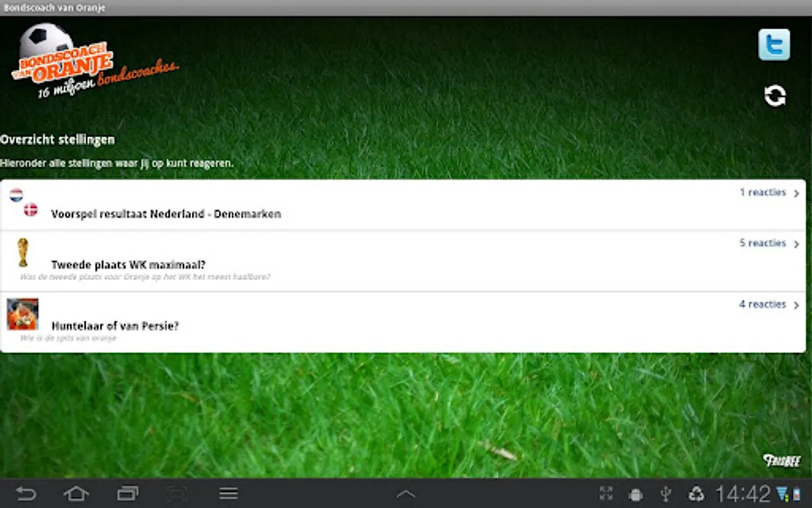Tap the Frisbee logo
The height and width of the screenshot is (508, 812).
coord(782,461)
